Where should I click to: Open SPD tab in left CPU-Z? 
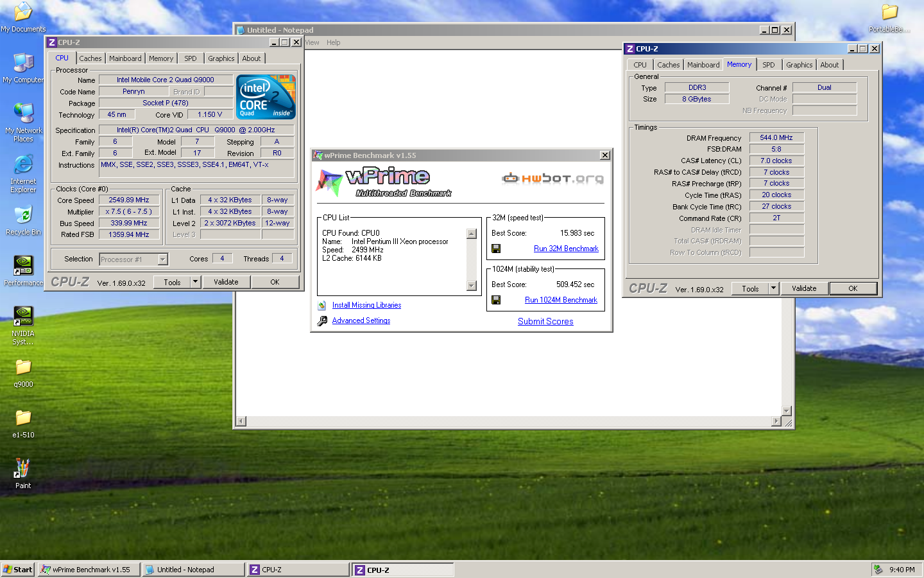click(x=191, y=58)
